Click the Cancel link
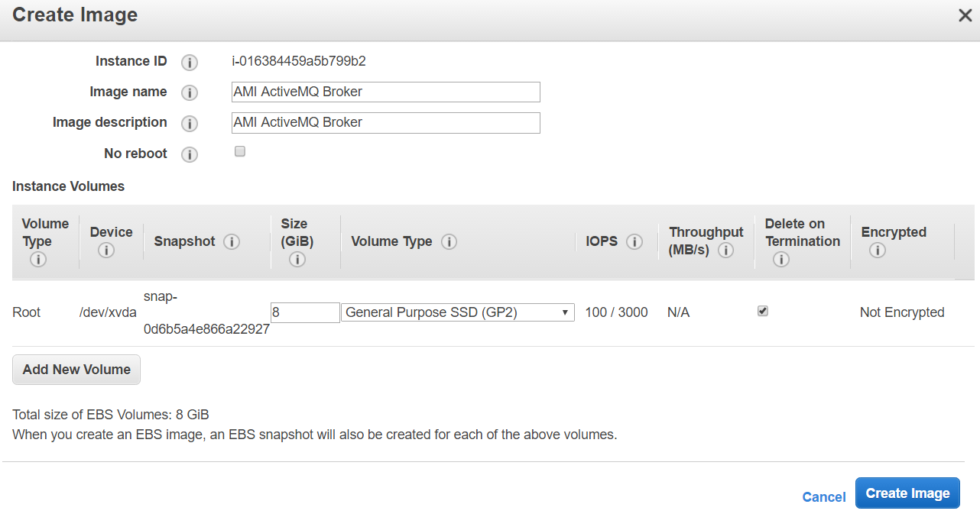Viewport: 980px width, 514px height. pos(824,497)
